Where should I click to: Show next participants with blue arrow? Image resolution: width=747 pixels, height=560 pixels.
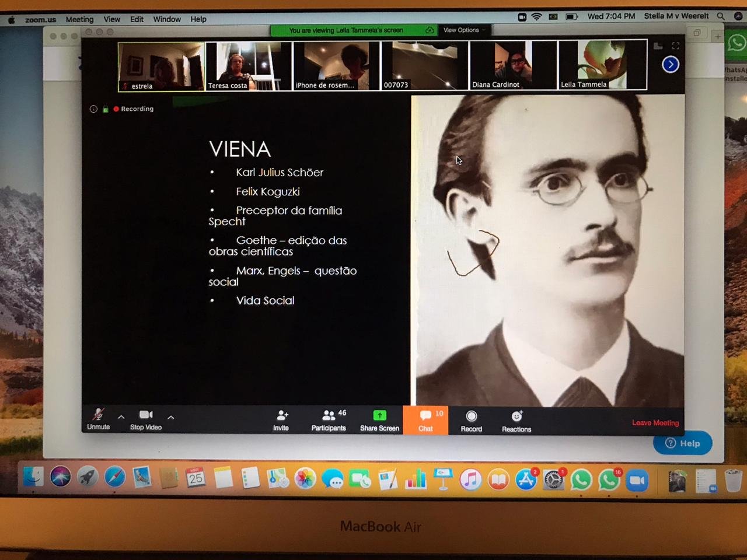tap(670, 64)
